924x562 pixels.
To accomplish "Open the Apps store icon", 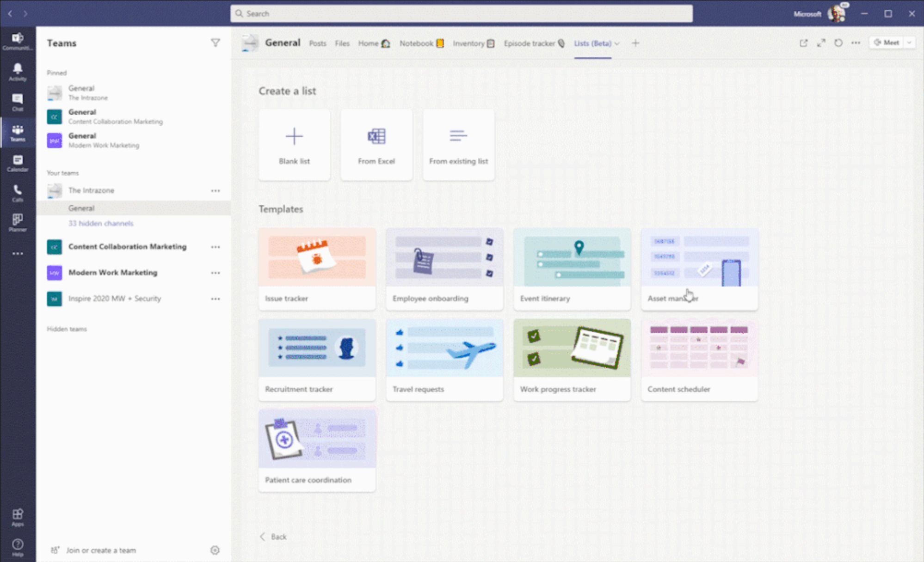I will 18,516.
